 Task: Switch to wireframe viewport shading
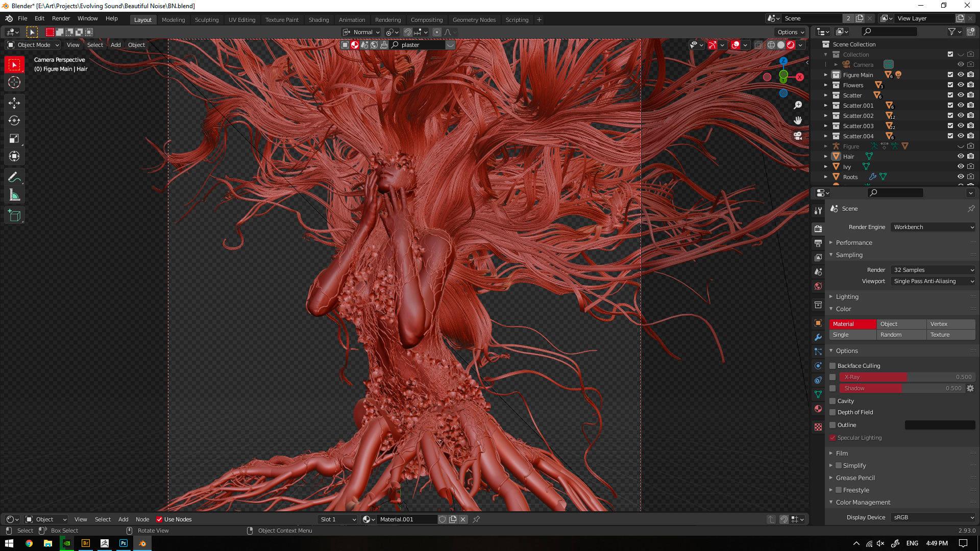[771, 45]
